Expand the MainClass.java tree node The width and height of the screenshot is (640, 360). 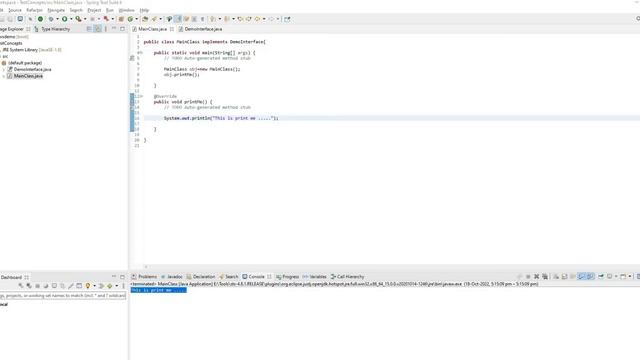tap(4, 76)
